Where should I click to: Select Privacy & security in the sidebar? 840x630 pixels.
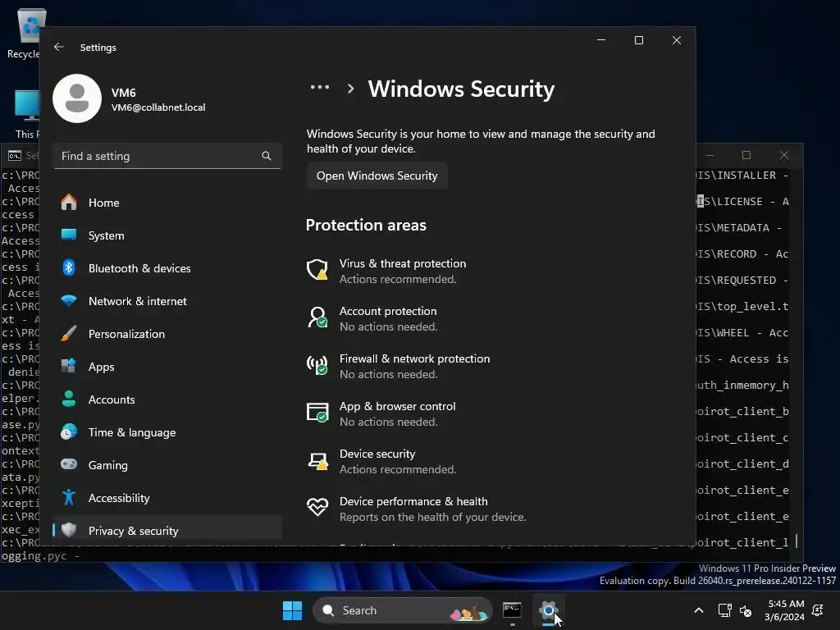(167, 531)
